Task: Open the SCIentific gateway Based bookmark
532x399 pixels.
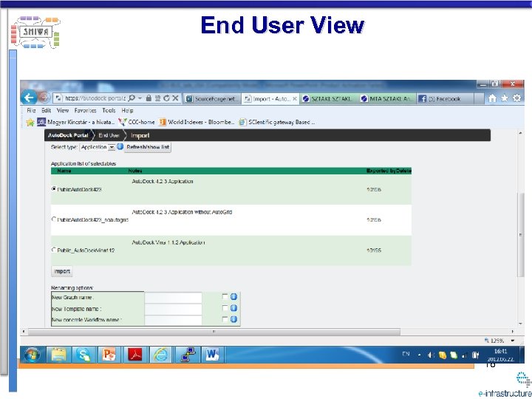Action: pyautogui.click(x=277, y=122)
